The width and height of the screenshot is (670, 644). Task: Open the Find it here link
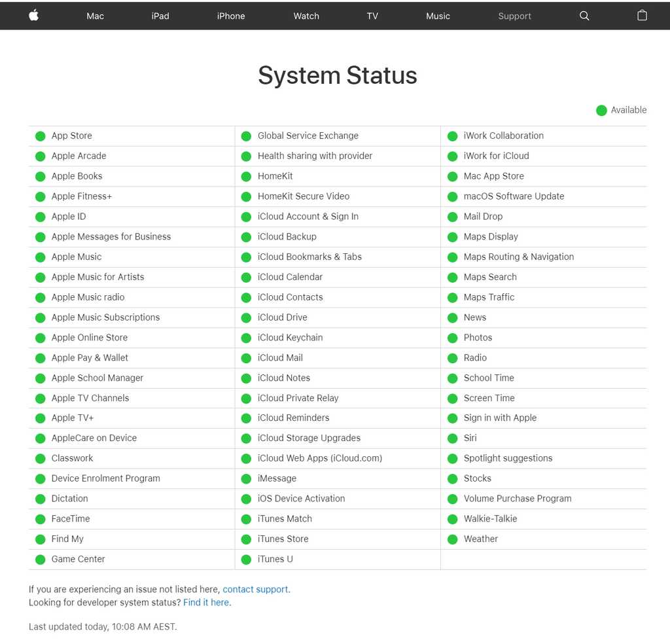205,602
